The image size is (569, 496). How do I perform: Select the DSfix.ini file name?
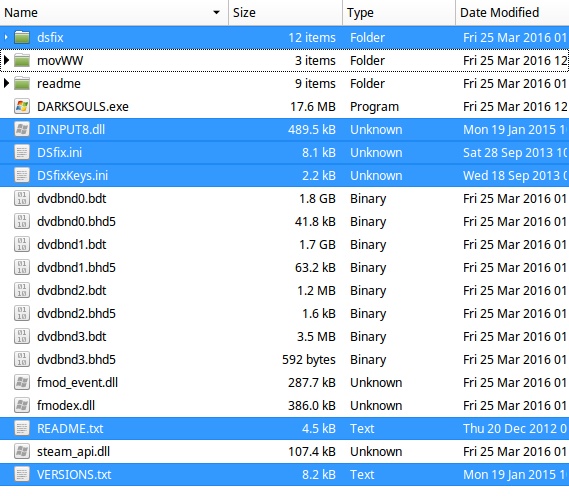click(x=60, y=152)
